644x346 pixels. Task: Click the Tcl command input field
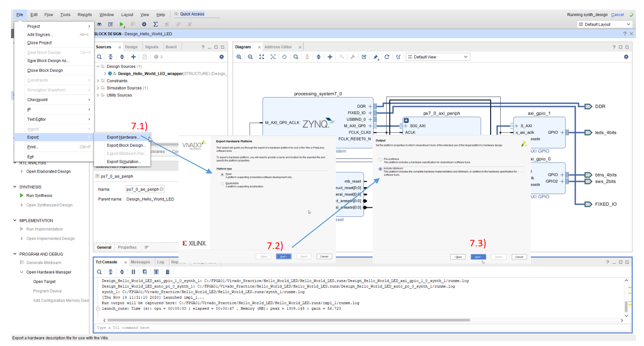pyautogui.click(x=361, y=328)
